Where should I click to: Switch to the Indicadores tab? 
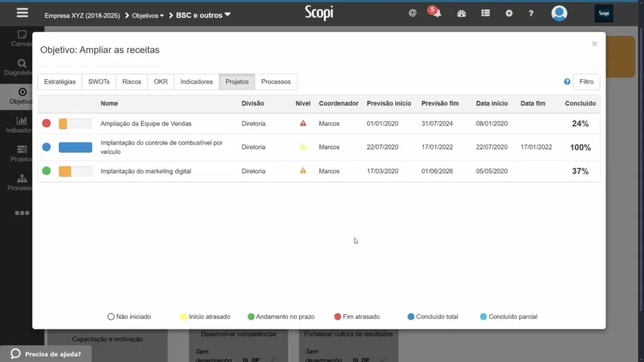click(196, 82)
